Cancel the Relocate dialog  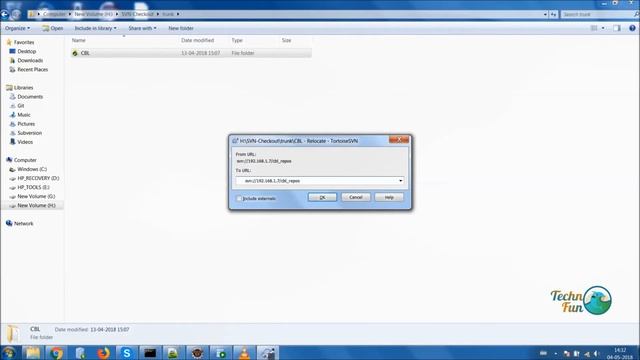pyautogui.click(x=356, y=197)
